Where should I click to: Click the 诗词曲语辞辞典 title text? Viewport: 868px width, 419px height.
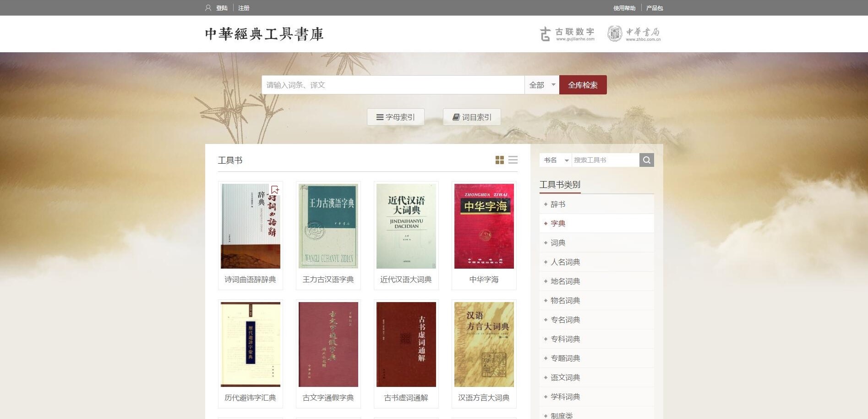pos(251,279)
